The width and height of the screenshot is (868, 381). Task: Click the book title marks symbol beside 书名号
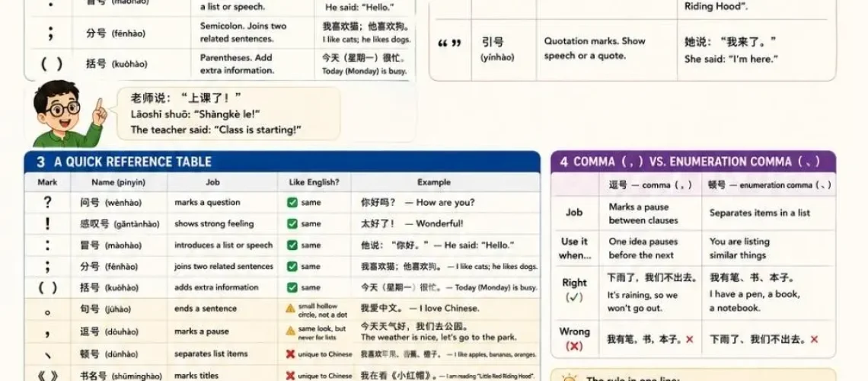[48, 376]
